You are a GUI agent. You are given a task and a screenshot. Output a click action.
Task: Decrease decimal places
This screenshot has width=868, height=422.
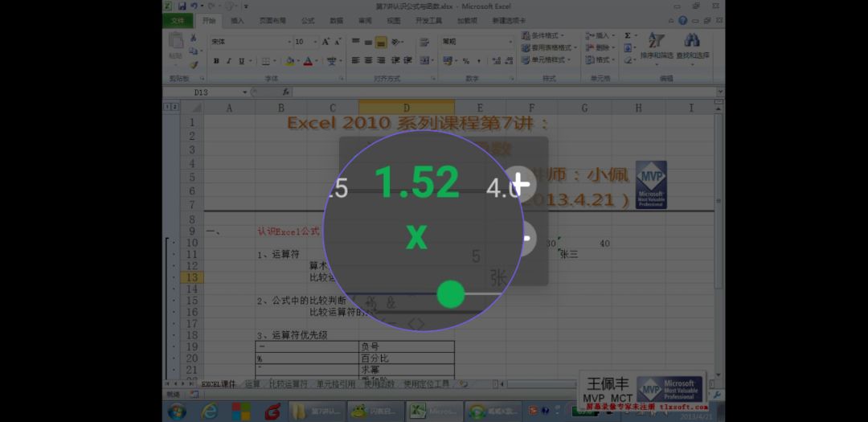[x=508, y=61]
